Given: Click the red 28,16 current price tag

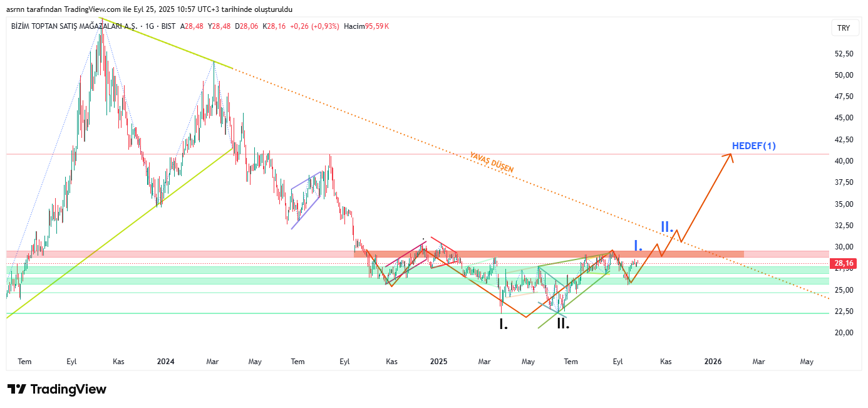Looking at the screenshot, I should pos(844,263).
